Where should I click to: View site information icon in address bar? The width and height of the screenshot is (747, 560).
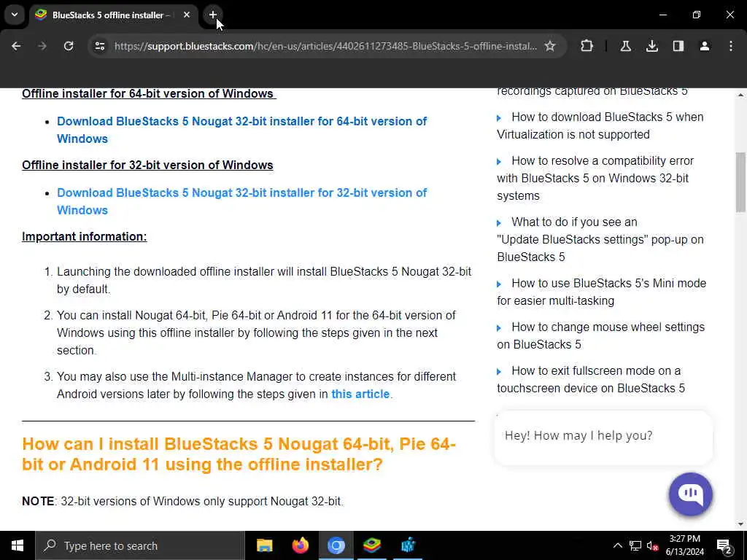[x=99, y=46]
